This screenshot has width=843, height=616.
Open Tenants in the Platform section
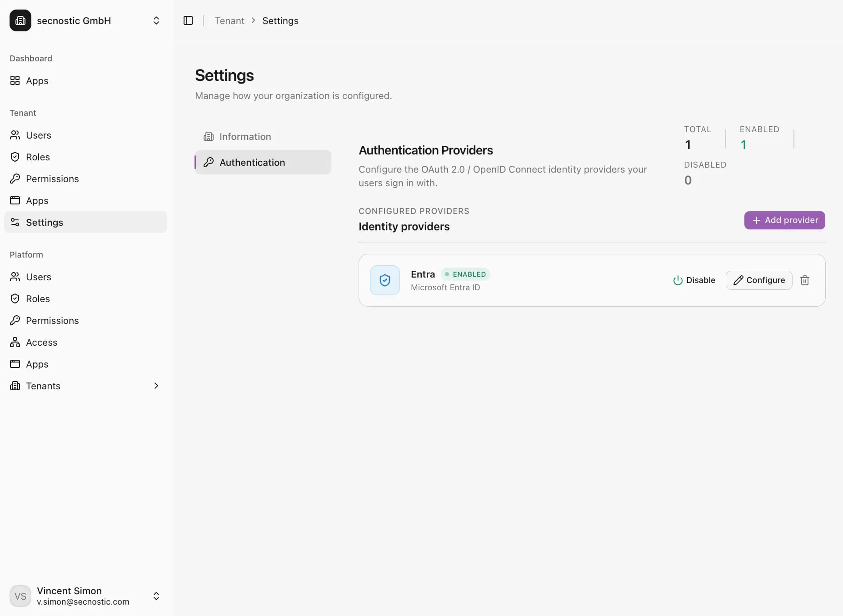[86, 386]
